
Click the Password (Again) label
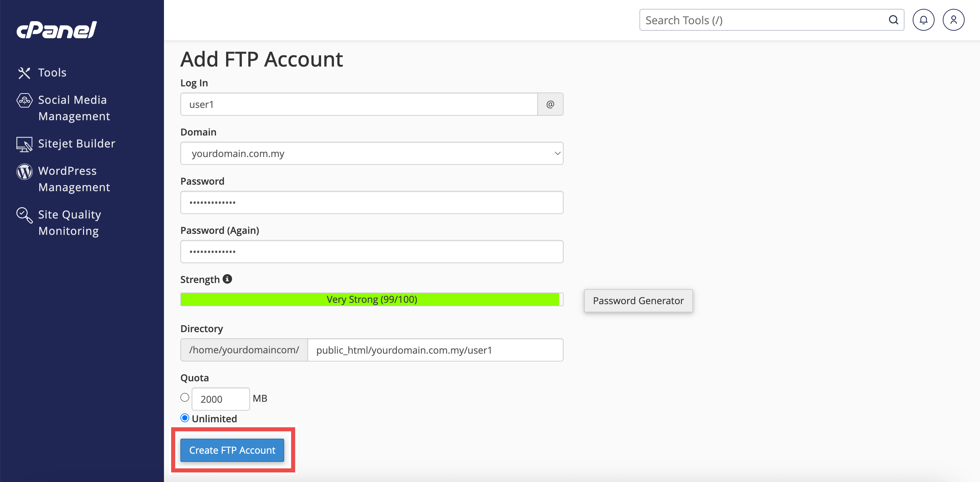220,231
